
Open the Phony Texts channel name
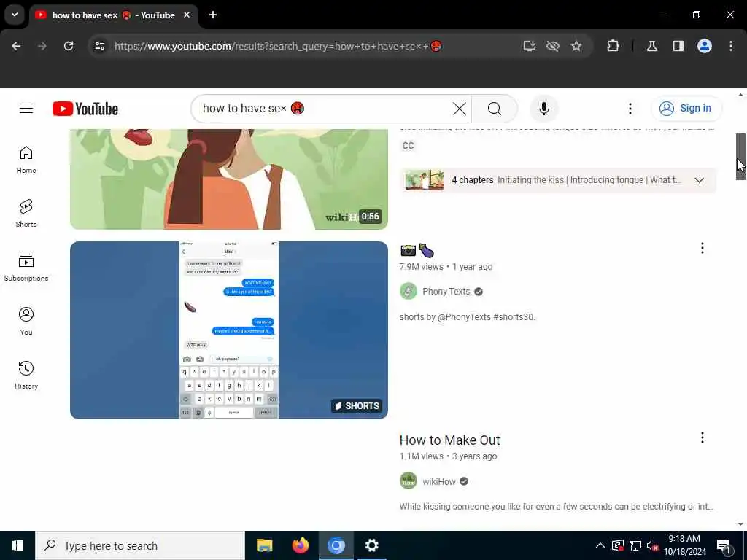446,292
